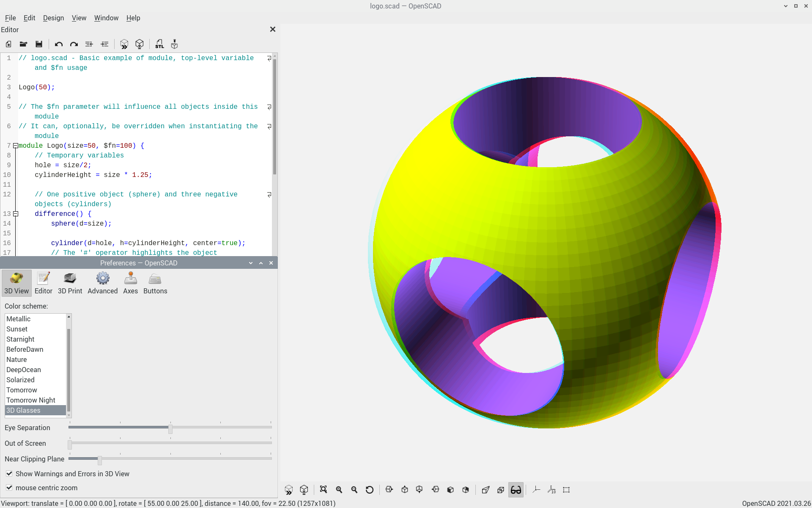The height and width of the screenshot is (508, 812).
Task: Open the Design menu
Action: 53,18
